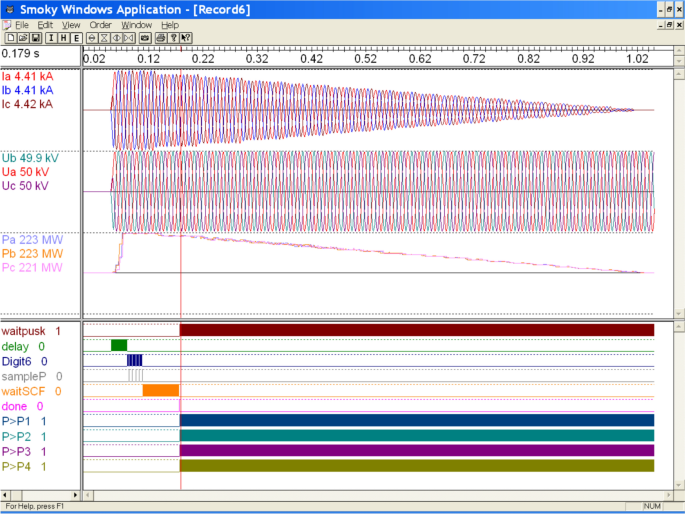Click the 0.82 mark on time ruler
The image size is (685, 514).
click(529, 59)
